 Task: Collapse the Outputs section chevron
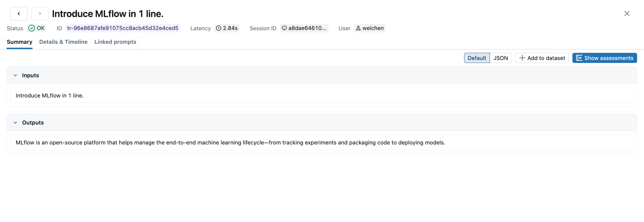pos(15,123)
